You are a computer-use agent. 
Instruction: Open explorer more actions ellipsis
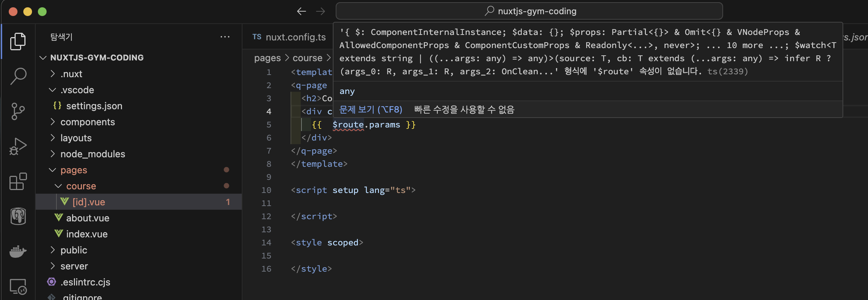[x=225, y=37]
